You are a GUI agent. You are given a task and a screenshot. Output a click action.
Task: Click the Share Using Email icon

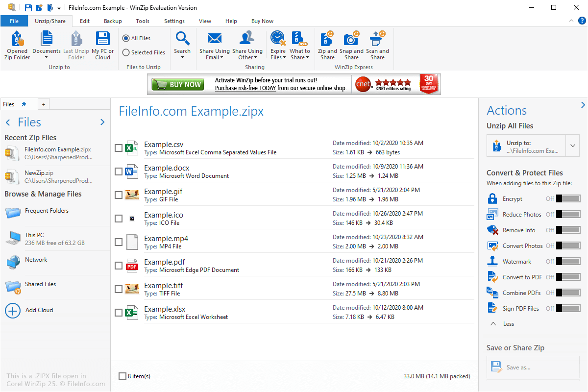coord(214,45)
